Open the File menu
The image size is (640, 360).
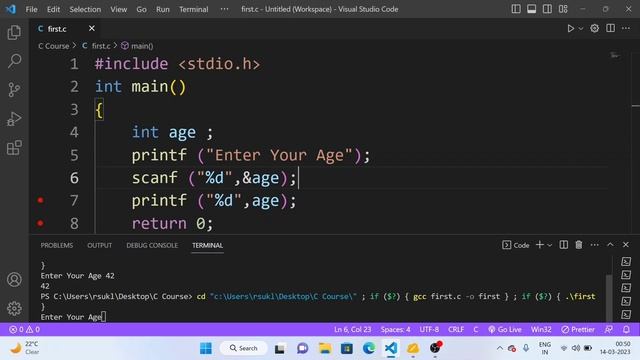pos(31,9)
